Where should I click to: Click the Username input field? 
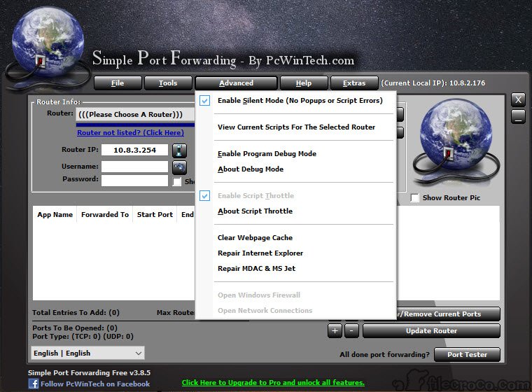point(134,167)
